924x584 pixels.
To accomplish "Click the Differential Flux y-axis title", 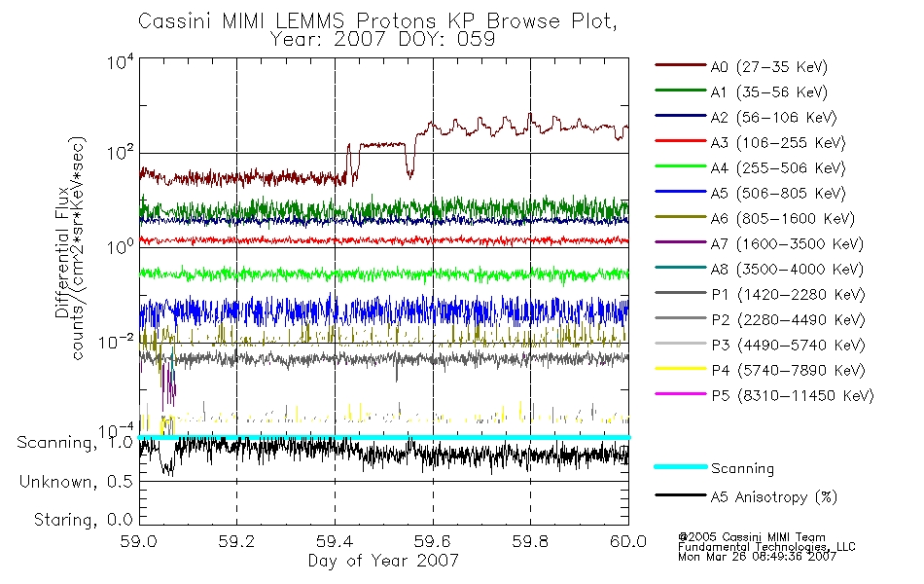I will tap(62, 252).
